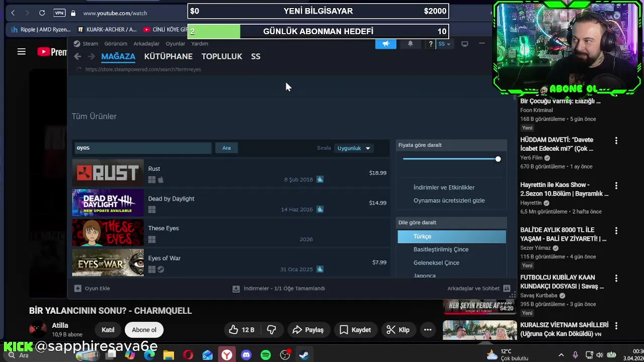Open Steam Oyunlar menu
The image size is (644, 362).
coord(175,44)
